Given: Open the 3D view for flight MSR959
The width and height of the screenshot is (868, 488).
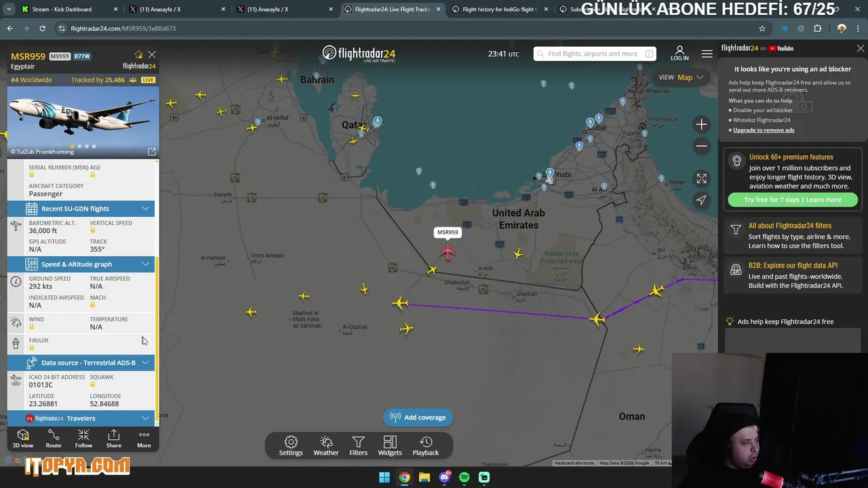Looking at the screenshot, I should (x=22, y=439).
